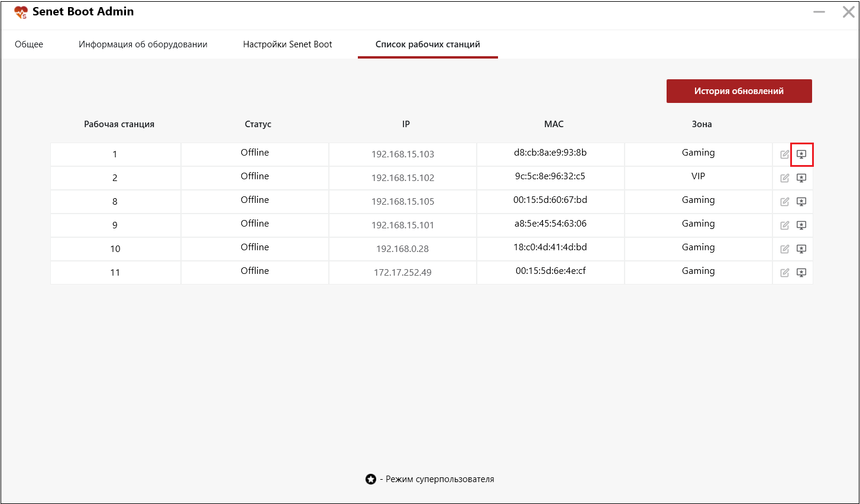860x504 pixels.
Task: Edit workstation 1 with pencil icon
Action: coord(785,154)
